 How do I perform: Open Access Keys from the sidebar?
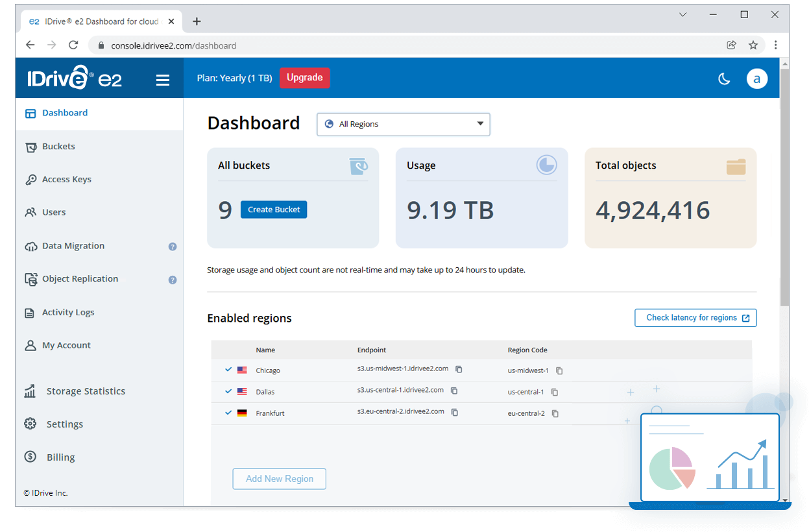click(x=66, y=180)
